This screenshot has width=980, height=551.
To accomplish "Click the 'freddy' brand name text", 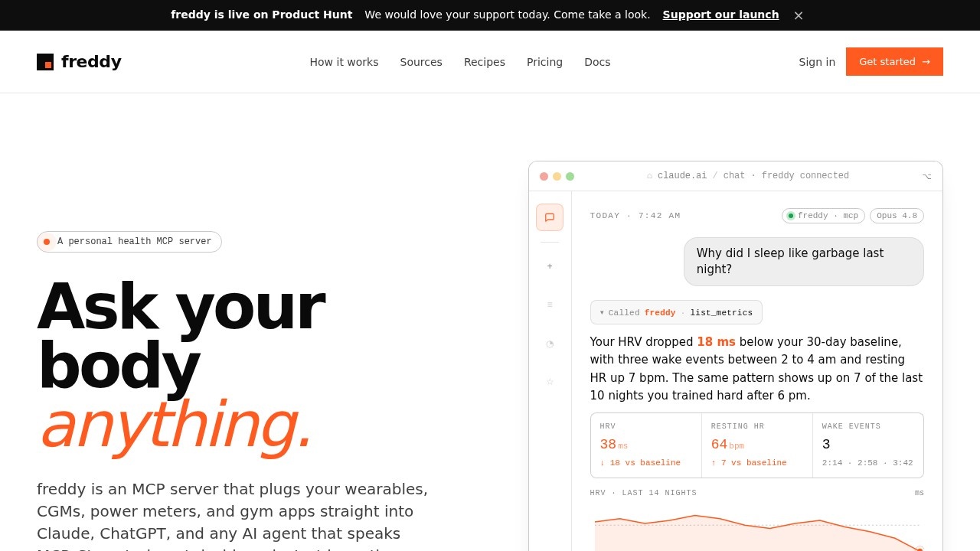I will click(91, 62).
